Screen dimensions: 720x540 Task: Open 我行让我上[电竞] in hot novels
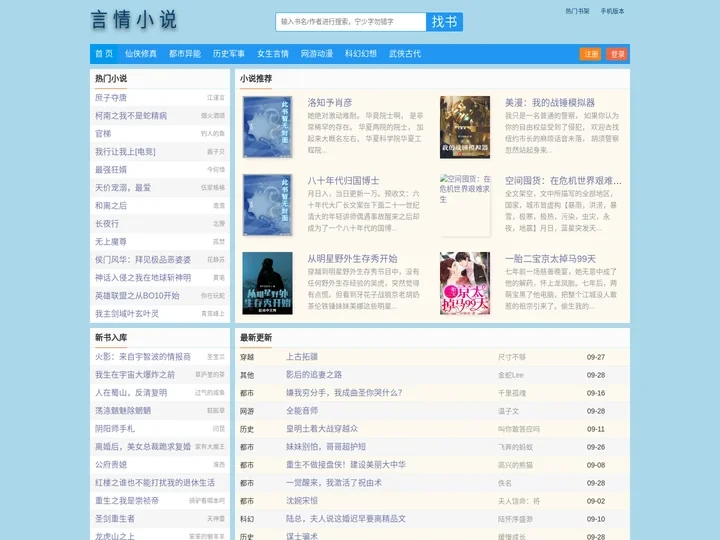coord(125,152)
